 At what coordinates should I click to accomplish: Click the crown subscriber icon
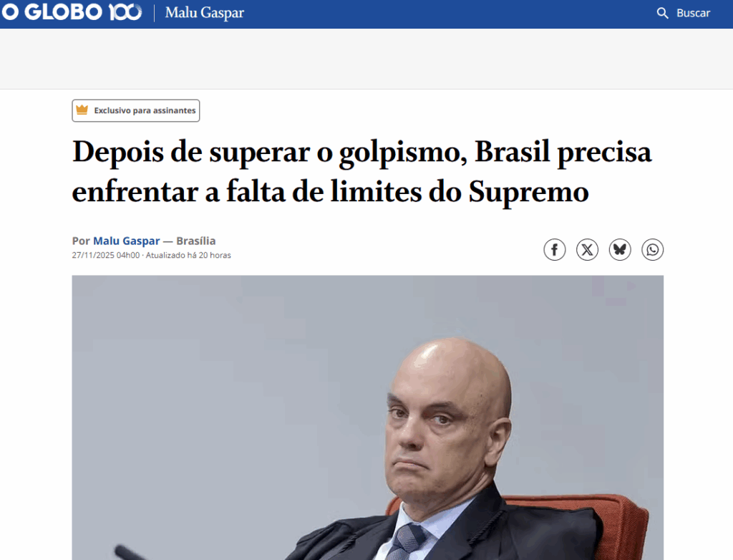82,110
